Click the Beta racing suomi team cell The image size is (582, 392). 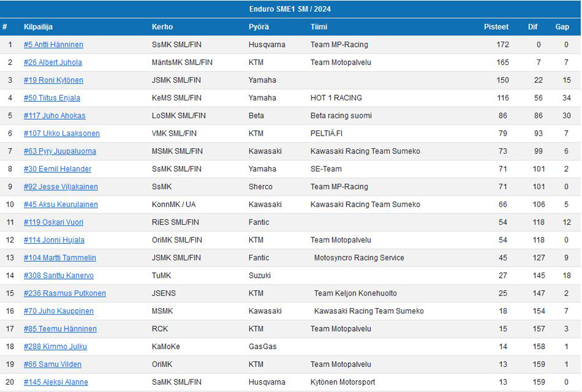(x=341, y=116)
